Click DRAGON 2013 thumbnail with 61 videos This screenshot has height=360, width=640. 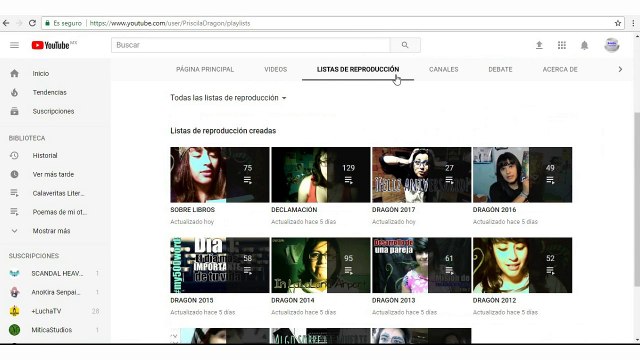point(421,265)
